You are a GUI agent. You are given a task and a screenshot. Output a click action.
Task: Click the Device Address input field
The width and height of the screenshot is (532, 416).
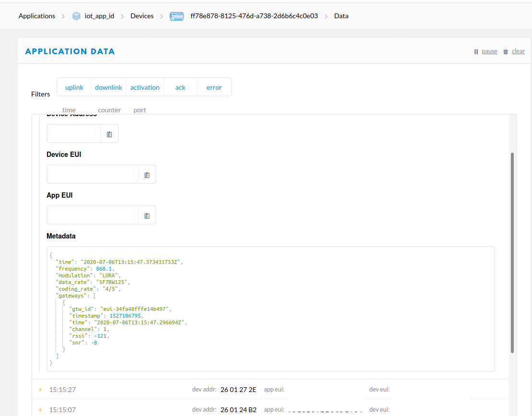(74, 133)
